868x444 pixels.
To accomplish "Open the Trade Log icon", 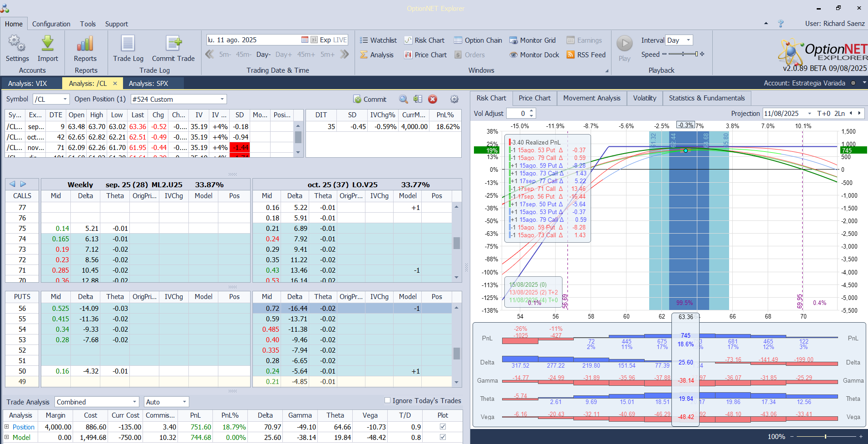I will click(x=128, y=45).
